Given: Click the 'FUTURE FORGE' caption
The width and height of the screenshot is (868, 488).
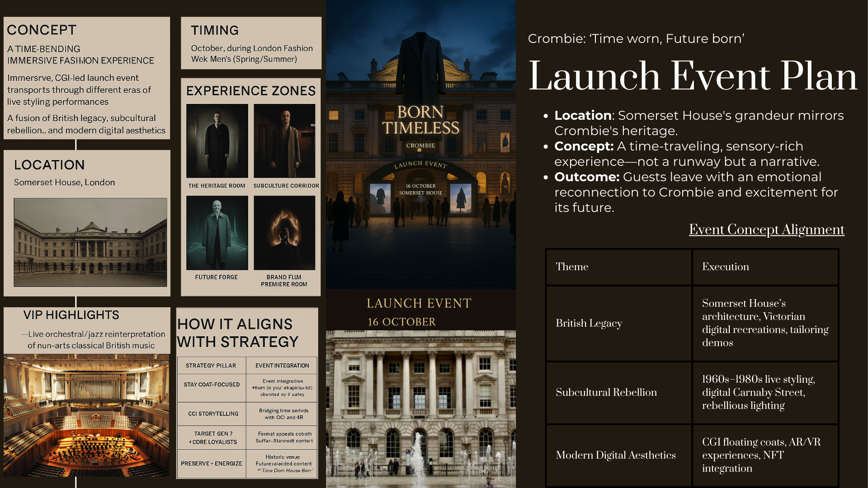Looking at the screenshot, I should [217, 277].
